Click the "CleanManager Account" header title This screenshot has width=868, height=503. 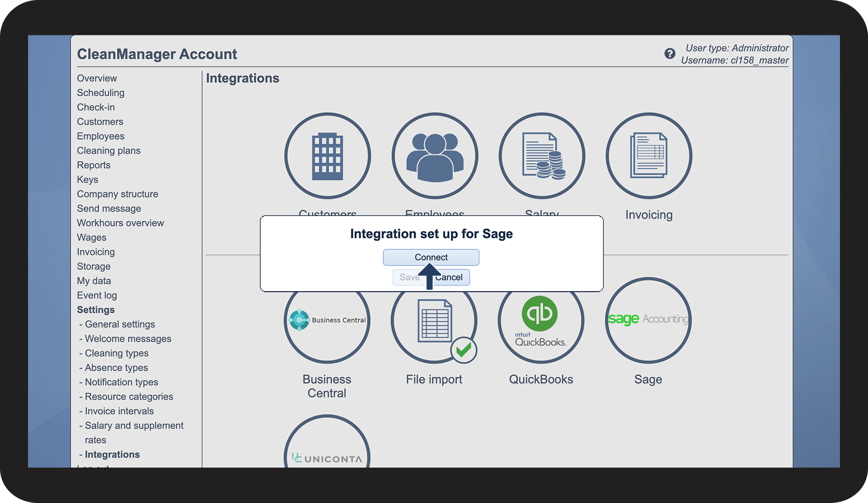point(157,54)
